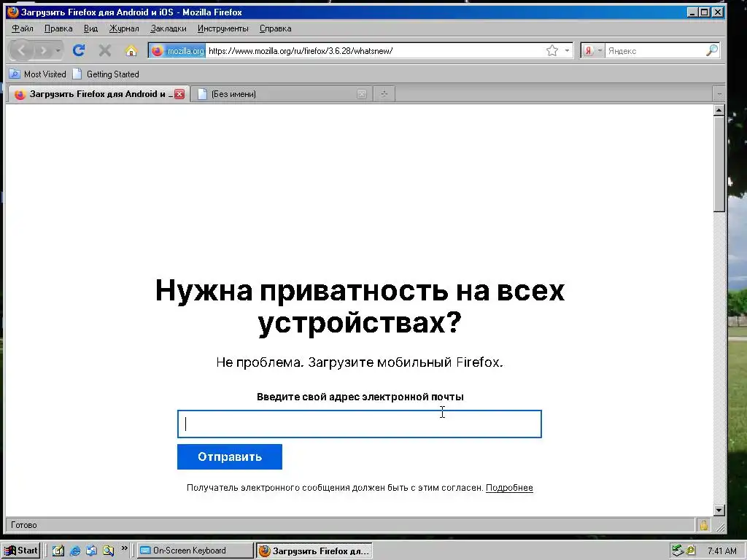This screenshot has width=747, height=560.
Task: Click the Готово status bar text
Action: [x=24, y=525]
